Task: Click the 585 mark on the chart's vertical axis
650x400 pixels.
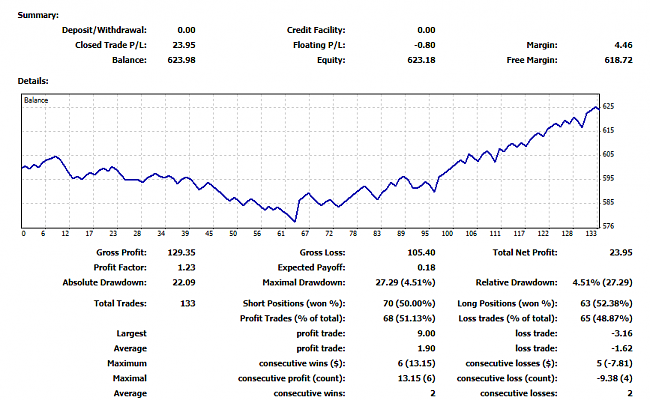Action: coord(608,202)
